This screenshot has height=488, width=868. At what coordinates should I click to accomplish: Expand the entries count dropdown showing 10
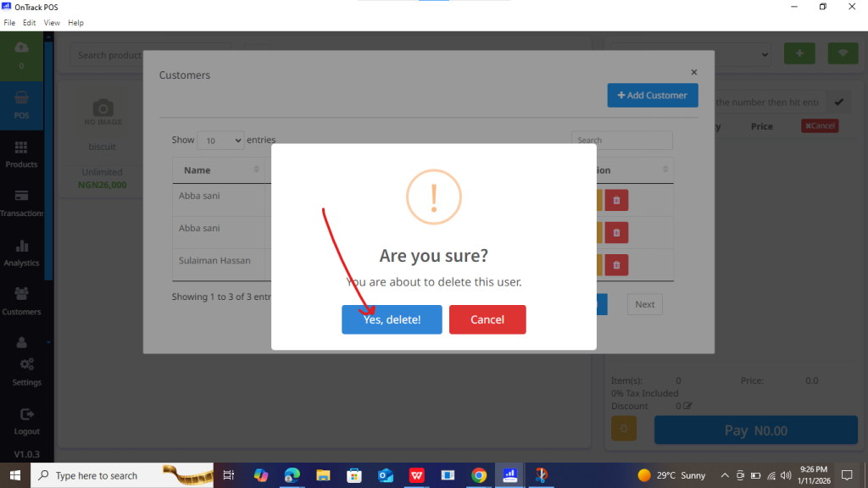[220, 141]
